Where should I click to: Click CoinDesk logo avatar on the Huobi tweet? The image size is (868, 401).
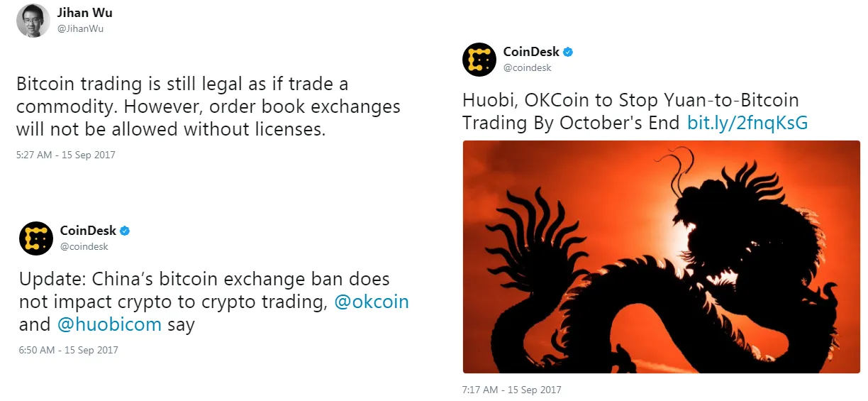click(x=479, y=59)
